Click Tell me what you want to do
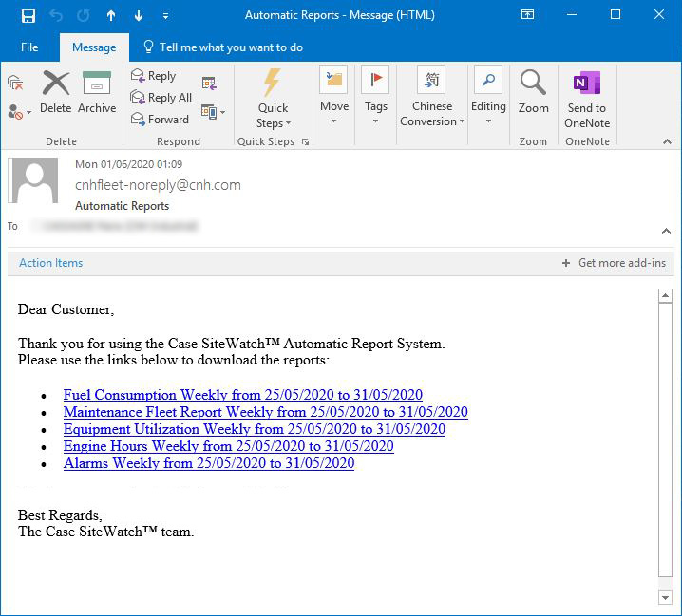This screenshot has width=682, height=616. (x=223, y=47)
